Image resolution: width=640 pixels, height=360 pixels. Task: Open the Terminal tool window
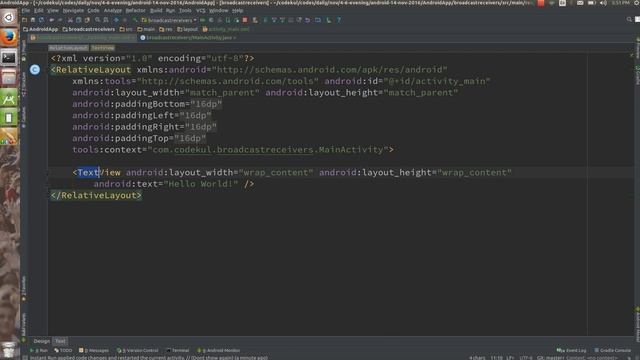pos(178,351)
